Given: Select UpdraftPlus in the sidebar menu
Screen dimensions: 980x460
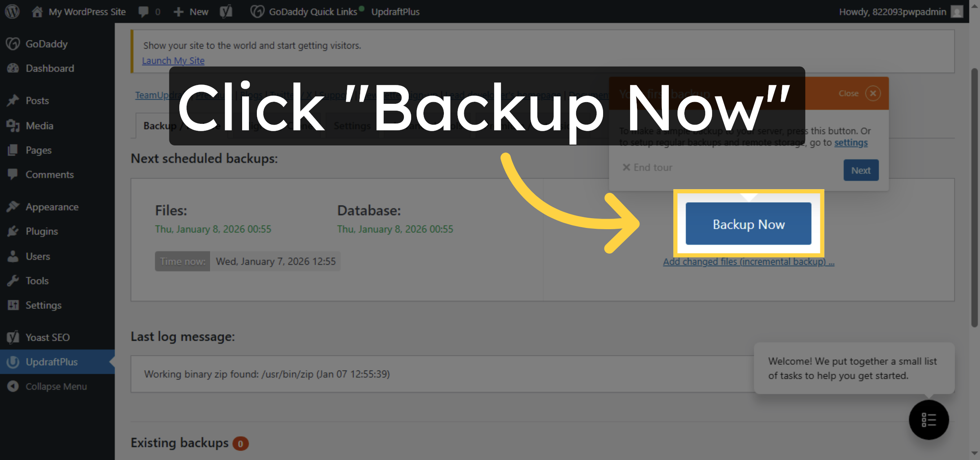Looking at the screenshot, I should [x=51, y=362].
